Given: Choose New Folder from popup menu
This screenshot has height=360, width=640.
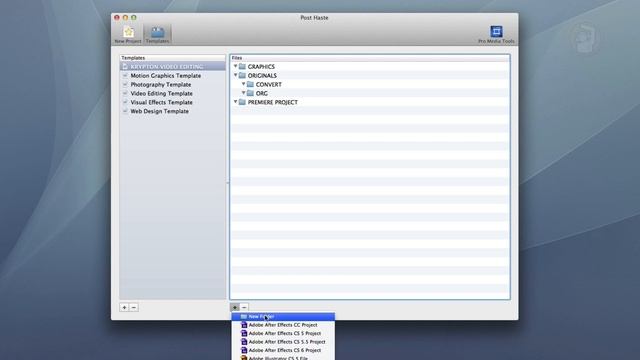Looking at the screenshot, I should [x=283, y=316].
